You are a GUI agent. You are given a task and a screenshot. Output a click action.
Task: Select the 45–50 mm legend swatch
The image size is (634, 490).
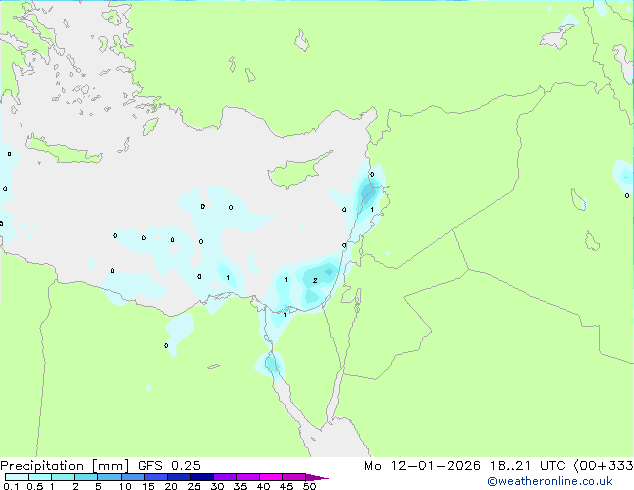[293, 477]
